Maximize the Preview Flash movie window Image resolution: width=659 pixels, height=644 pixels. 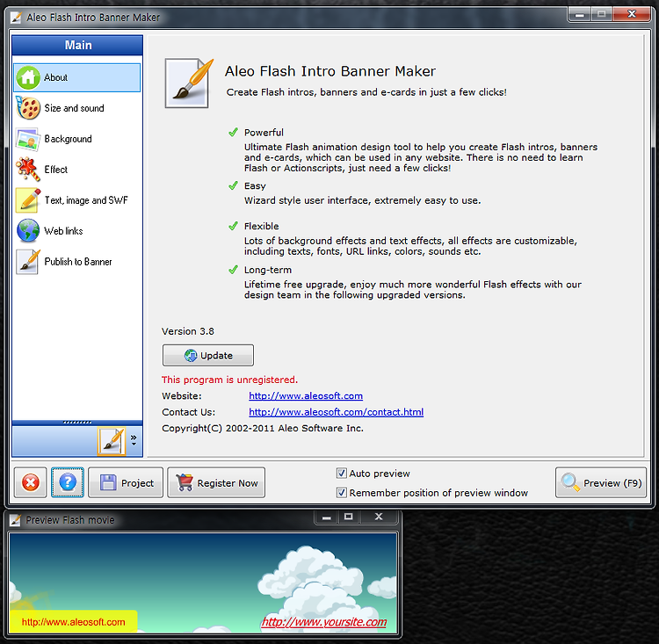click(349, 517)
